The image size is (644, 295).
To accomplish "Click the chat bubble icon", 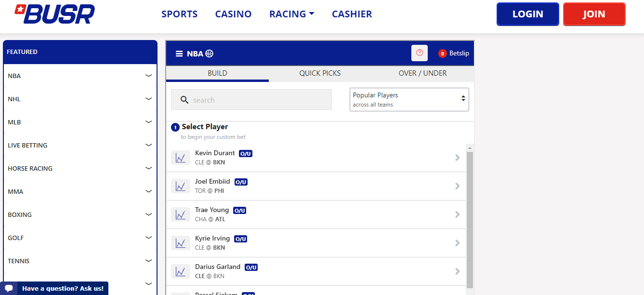I will click(9, 288).
